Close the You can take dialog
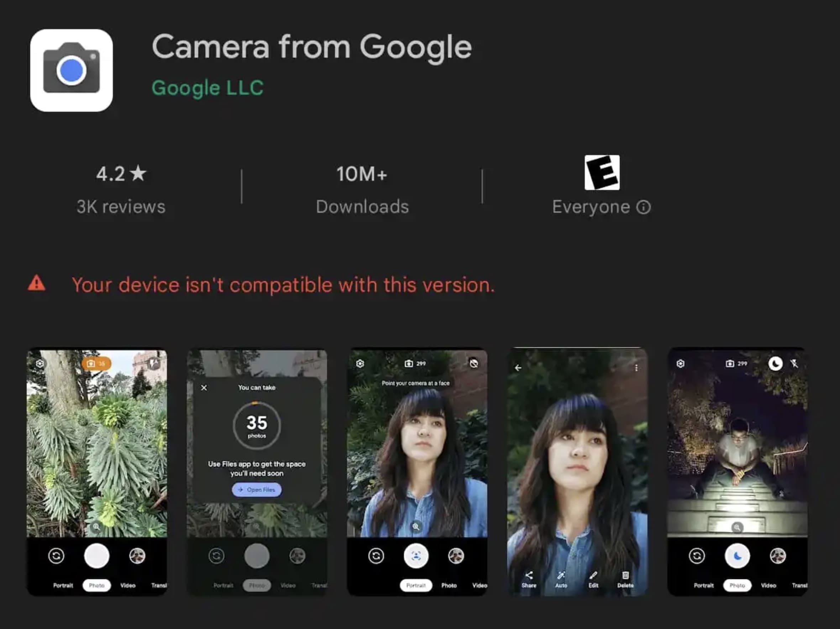840x629 pixels. 204,387
